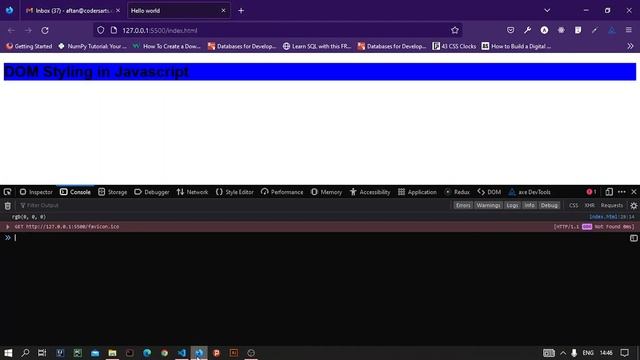Viewport: 640px width, 360px height.
Task: Switch console to multi-line editor mode icon
Action: 633,238
